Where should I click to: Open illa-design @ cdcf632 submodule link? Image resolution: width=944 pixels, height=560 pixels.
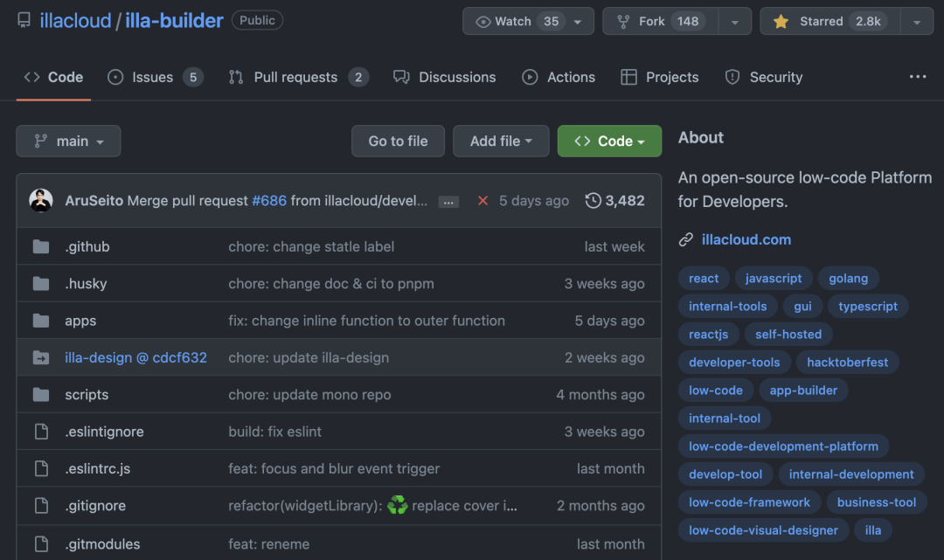click(136, 357)
